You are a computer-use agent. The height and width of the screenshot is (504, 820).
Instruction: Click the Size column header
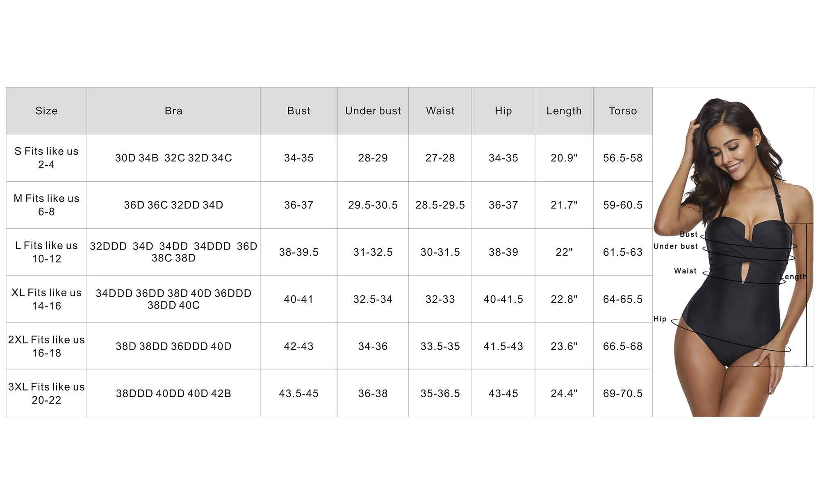46,111
